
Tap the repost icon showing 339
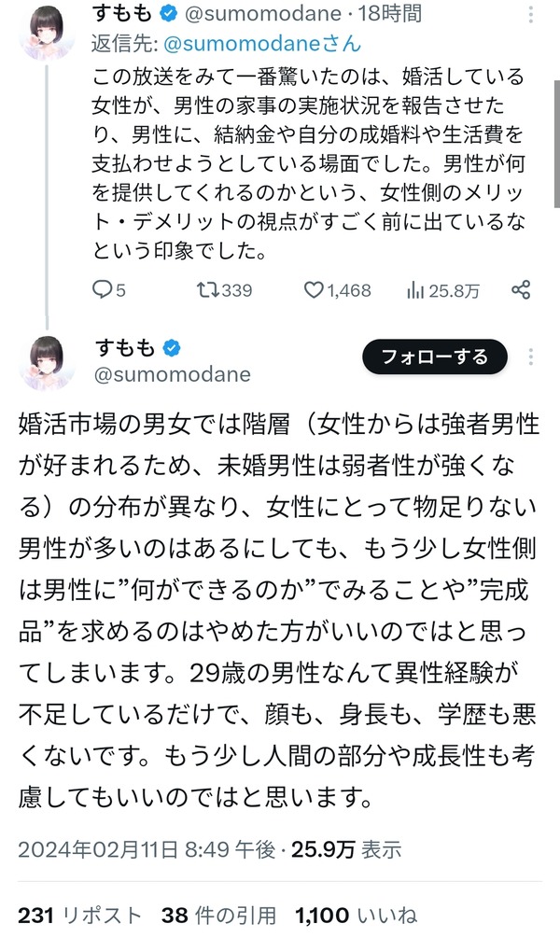[203, 290]
